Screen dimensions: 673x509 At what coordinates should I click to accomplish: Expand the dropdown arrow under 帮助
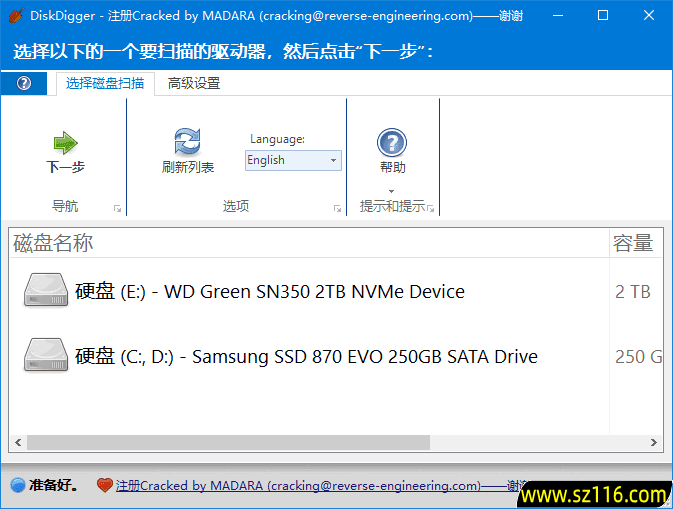tap(391, 191)
